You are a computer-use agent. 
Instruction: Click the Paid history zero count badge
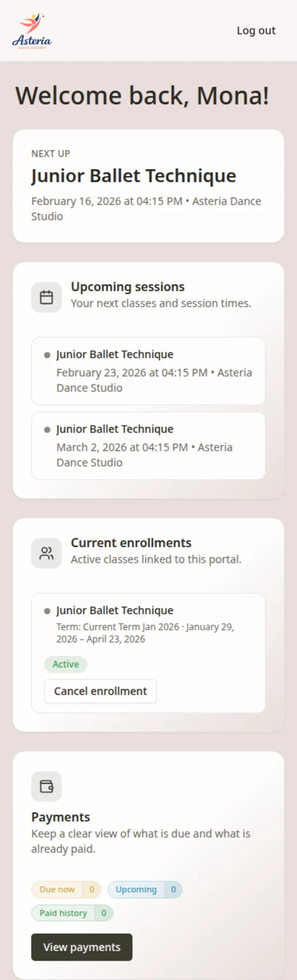[x=104, y=913]
